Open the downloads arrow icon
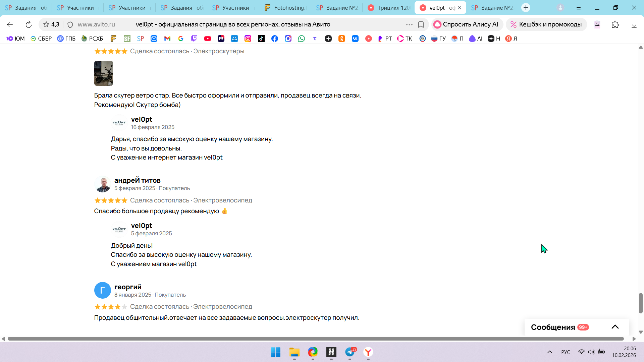644x362 pixels. pyautogui.click(x=634, y=24)
